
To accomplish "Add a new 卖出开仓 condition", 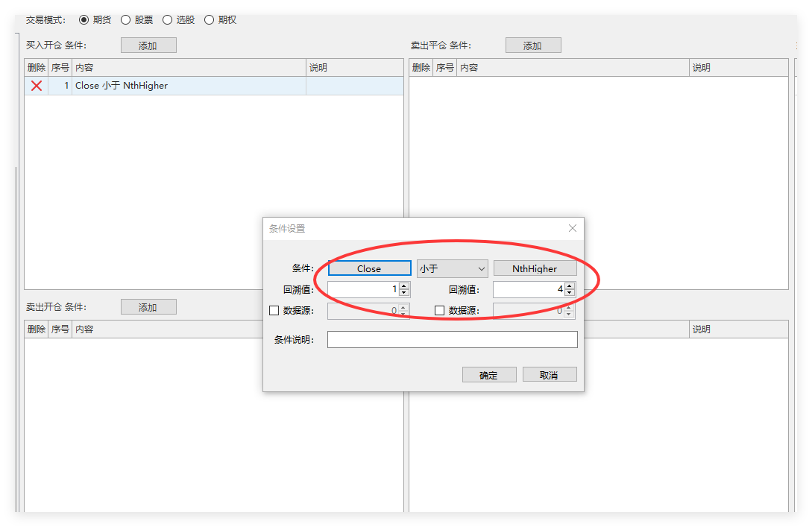I will [148, 307].
